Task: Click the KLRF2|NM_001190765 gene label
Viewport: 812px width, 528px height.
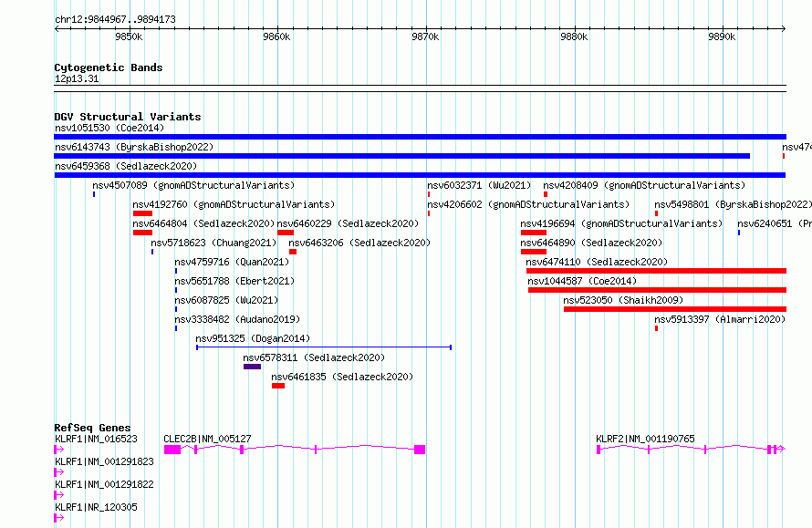Action: coord(645,439)
